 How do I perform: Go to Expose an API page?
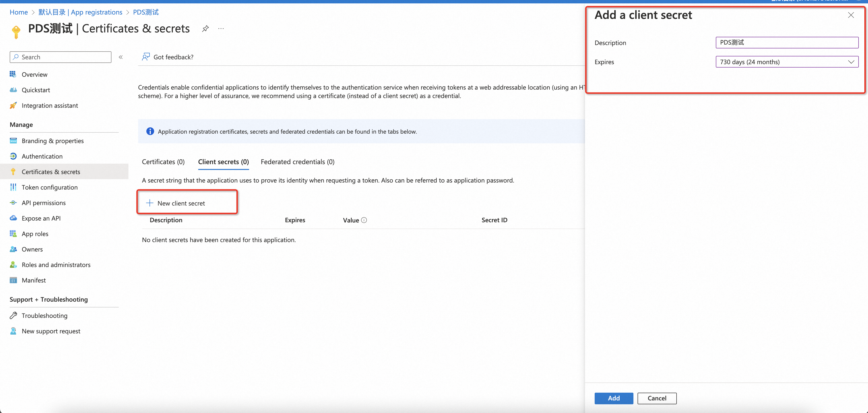click(x=41, y=218)
